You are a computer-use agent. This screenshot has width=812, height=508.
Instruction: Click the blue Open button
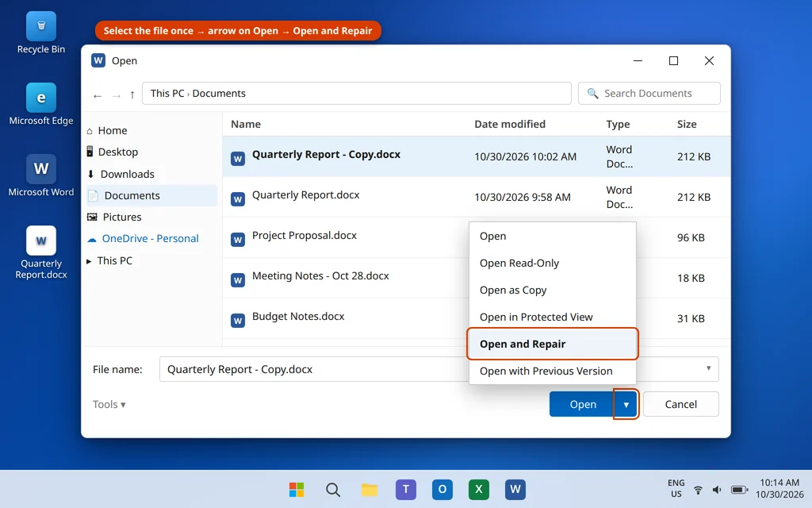[583, 404]
